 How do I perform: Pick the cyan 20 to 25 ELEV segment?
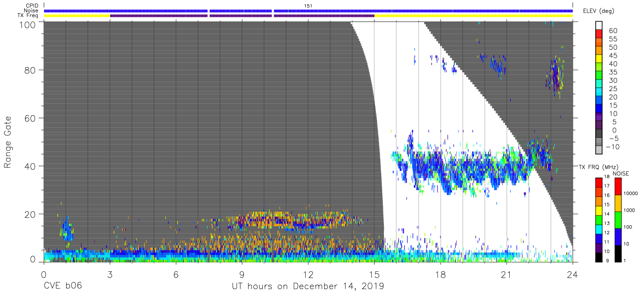[600, 93]
